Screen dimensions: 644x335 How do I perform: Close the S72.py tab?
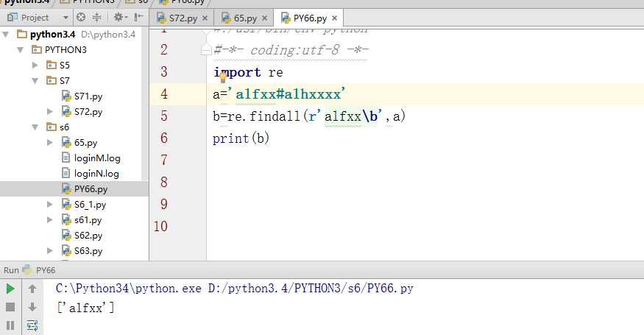point(205,18)
